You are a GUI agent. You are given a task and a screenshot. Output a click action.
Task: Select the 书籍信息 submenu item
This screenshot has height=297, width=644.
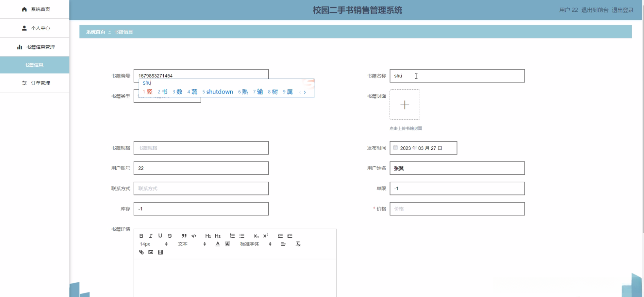point(35,65)
